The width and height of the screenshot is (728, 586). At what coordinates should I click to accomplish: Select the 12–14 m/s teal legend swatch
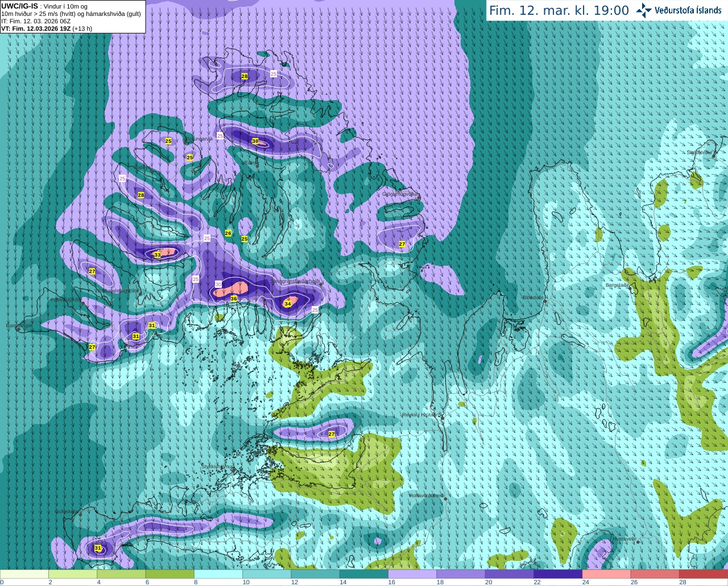pyautogui.click(x=316, y=574)
